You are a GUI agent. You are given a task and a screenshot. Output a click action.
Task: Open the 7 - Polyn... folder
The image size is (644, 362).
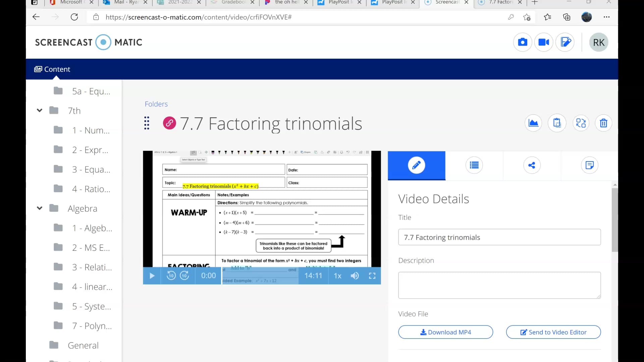coord(91,325)
